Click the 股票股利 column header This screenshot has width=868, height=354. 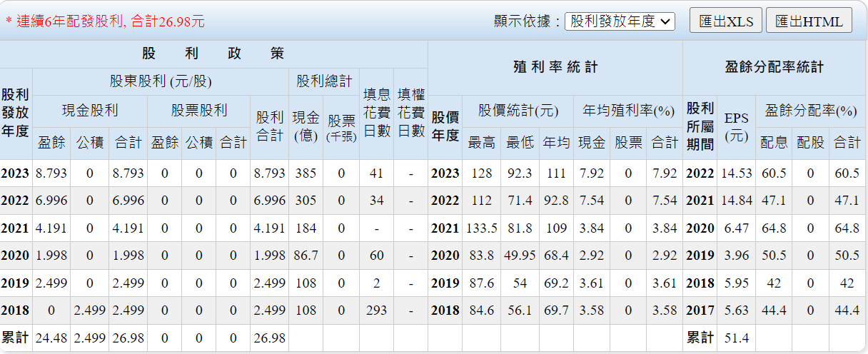click(198, 111)
